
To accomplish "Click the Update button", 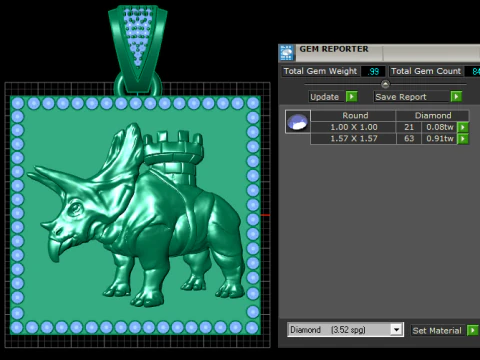I will pyautogui.click(x=327, y=97).
